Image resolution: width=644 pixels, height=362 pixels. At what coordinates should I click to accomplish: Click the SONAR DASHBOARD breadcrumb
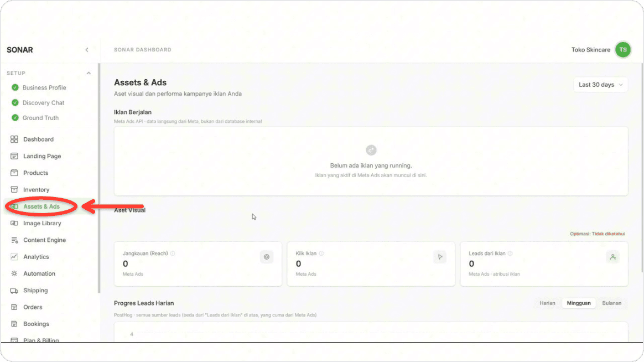tap(143, 50)
